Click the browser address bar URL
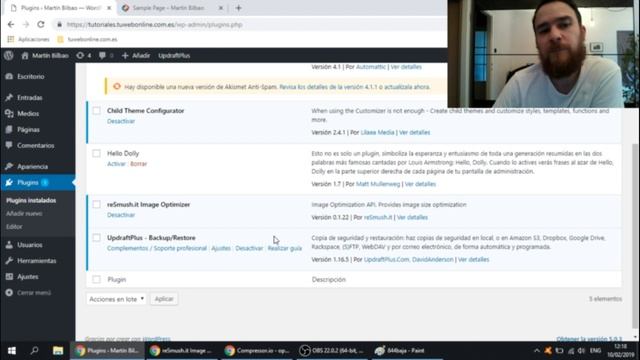Image resolution: width=640 pixels, height=360 pixels. pos(155,24)
